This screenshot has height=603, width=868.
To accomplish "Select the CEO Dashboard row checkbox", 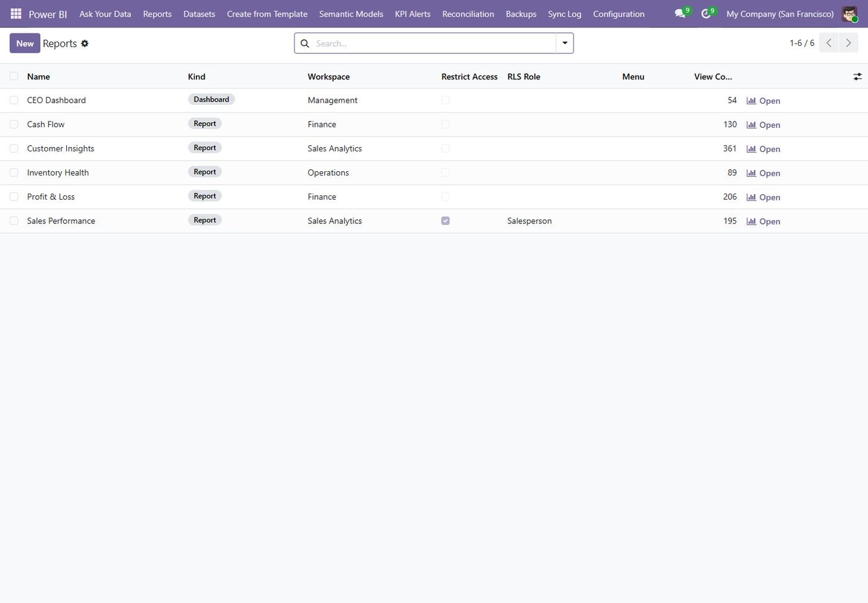I will [14, 100].
